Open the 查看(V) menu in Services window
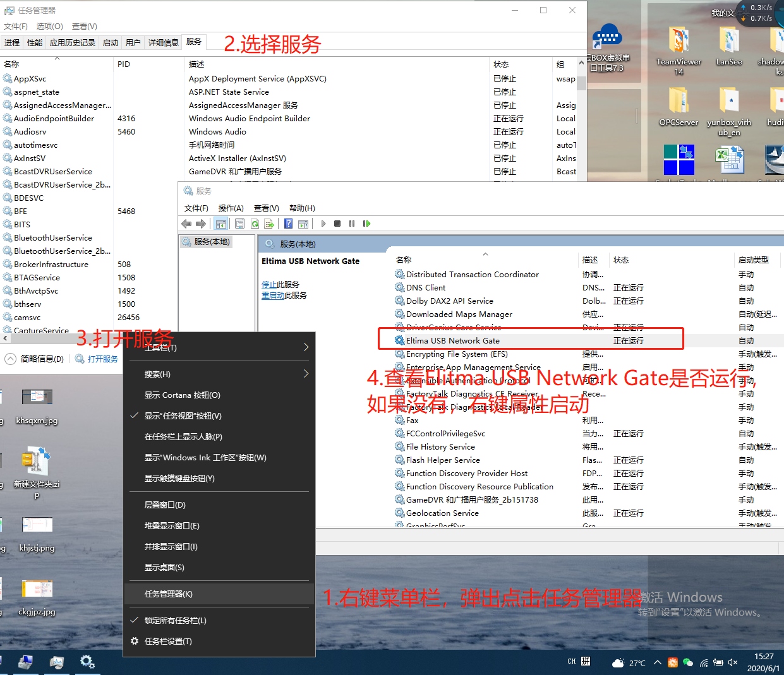The height and width of the screenshot is (675, 784). pos(266,208)
